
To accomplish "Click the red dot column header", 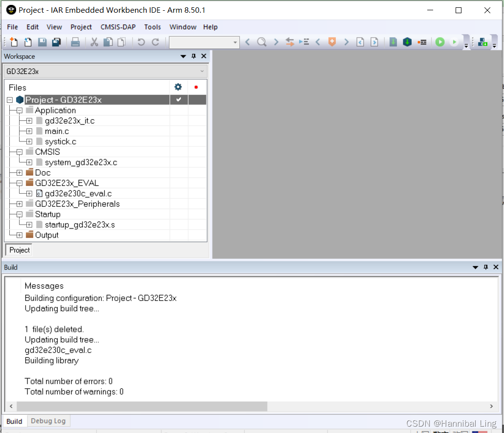I will (x=196, y=87).
